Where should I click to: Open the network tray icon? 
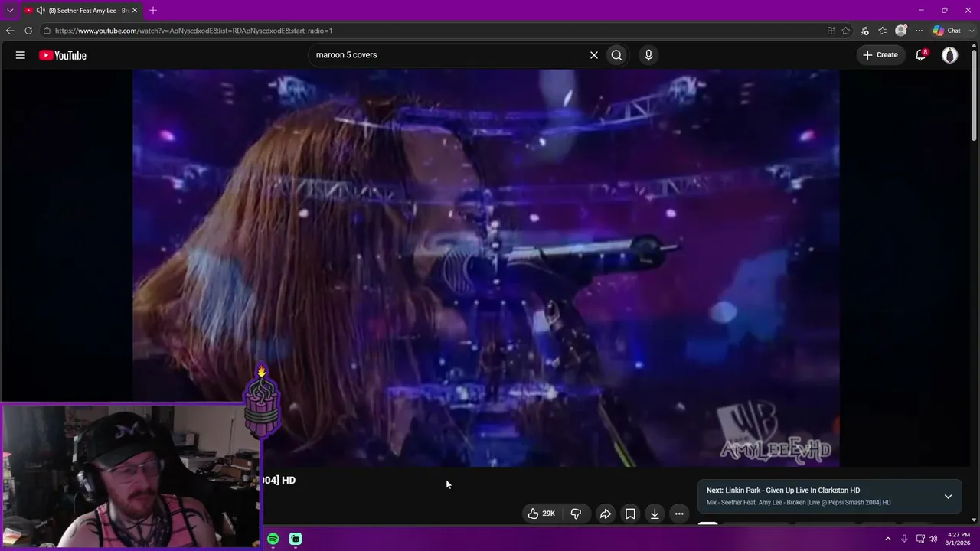click(920, 539)
